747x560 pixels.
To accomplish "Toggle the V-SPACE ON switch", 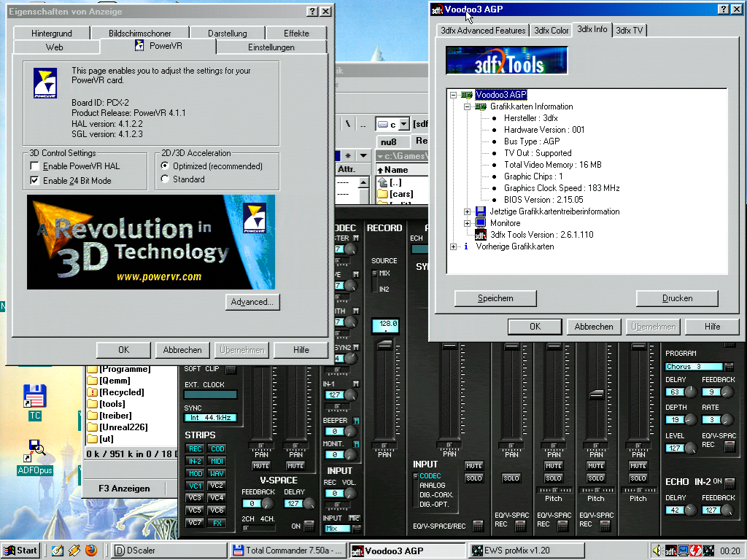I will point(309,526).
